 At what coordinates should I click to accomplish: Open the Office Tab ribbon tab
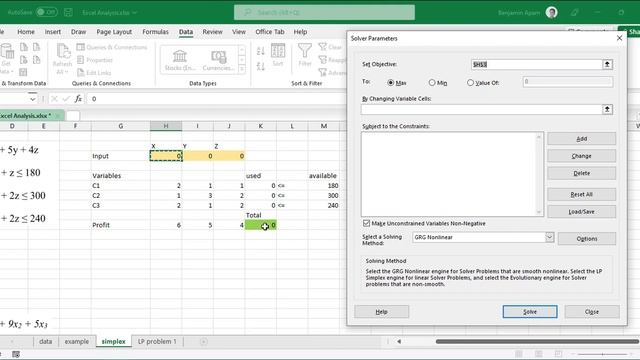click(269, 31)
